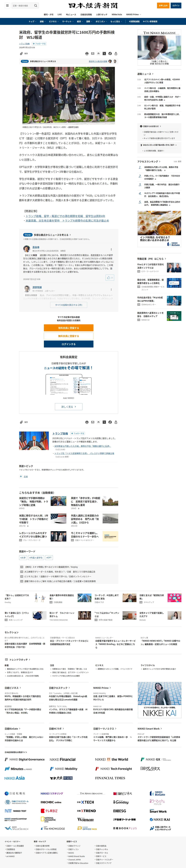This screenshot has width=186, height=868.
Task: Open 人事ウオッチ in the header menu
Action: click(x=102, y=14)
